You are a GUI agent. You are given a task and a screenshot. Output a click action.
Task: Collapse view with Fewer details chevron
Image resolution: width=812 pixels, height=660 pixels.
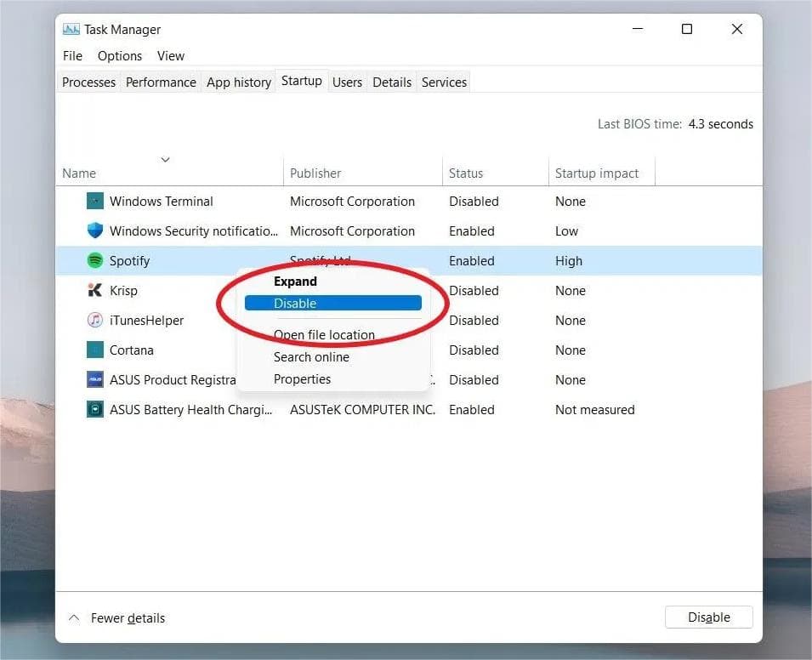74,617
